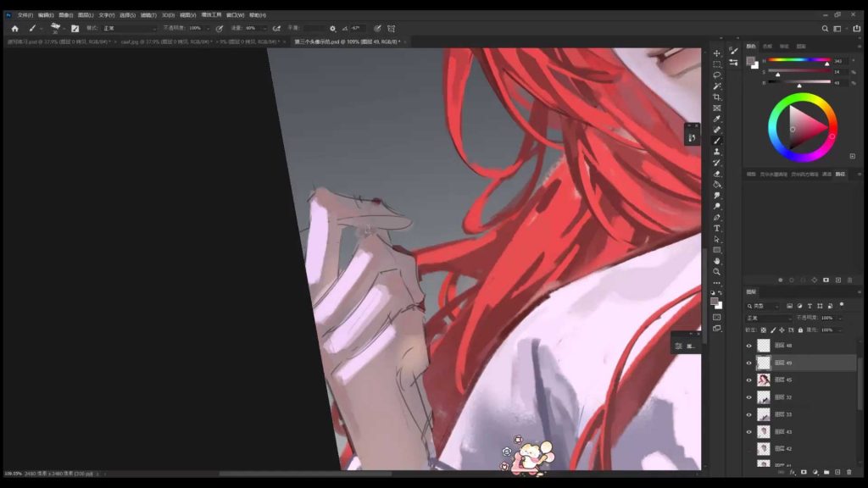Activate the Type (T) tool
Screen dimensions: 868x488
[717, 229]
